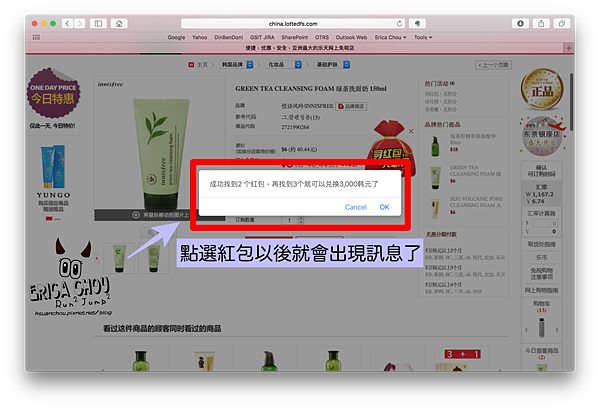Click the page vertical scrollbar
This screenshot has height=408, width=600.
point(571,102)
